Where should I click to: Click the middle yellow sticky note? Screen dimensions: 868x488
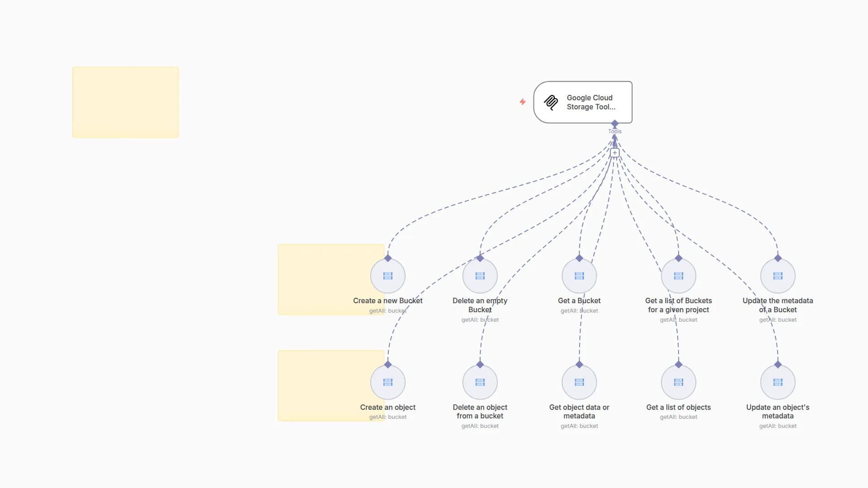pyautogui.click(x=330, y=279)
